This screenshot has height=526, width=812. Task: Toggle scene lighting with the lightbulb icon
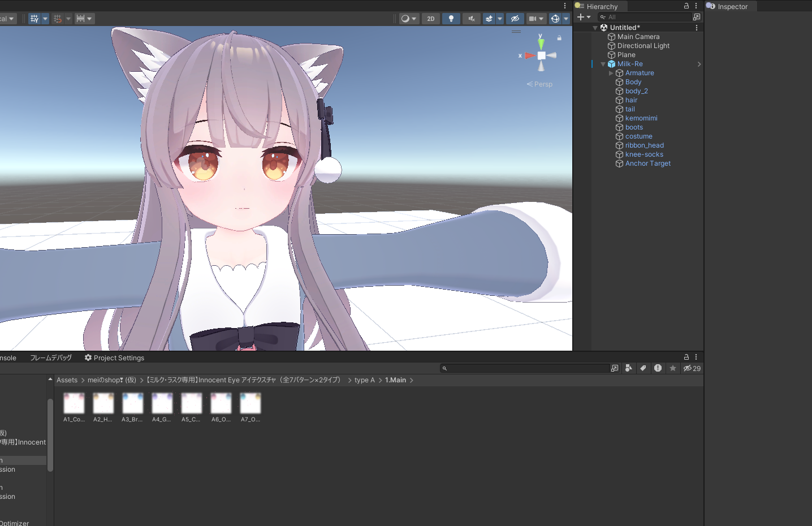(451, 19)
